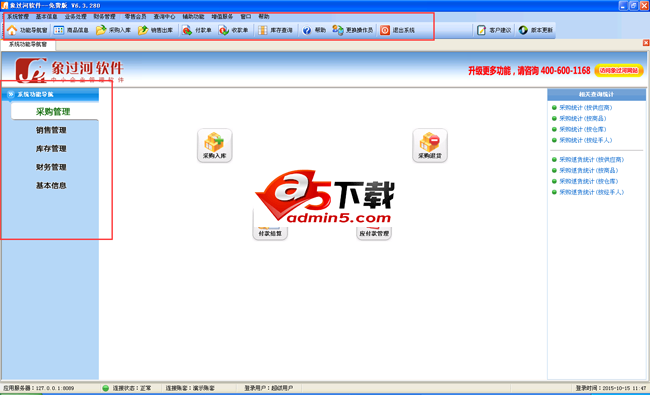
Task: Open 采购统计 (按经手人) report link
Action: tap(585, 140)
